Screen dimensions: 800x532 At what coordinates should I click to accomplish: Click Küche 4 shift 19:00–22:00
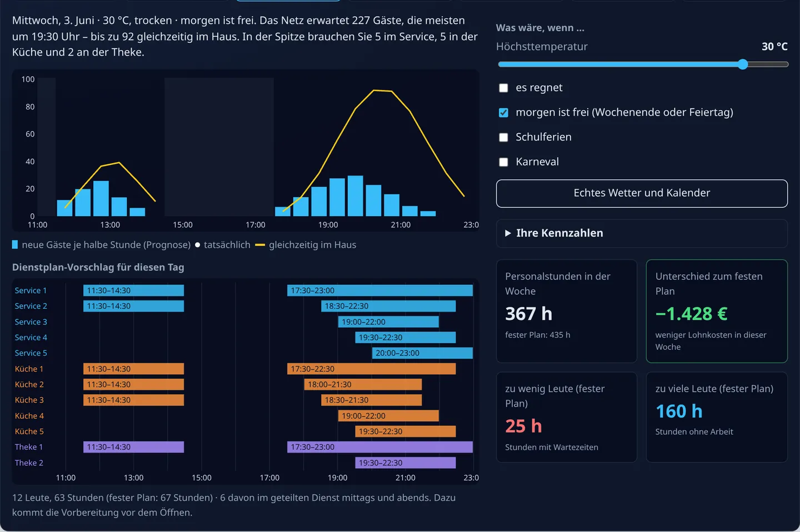[388, 416]
